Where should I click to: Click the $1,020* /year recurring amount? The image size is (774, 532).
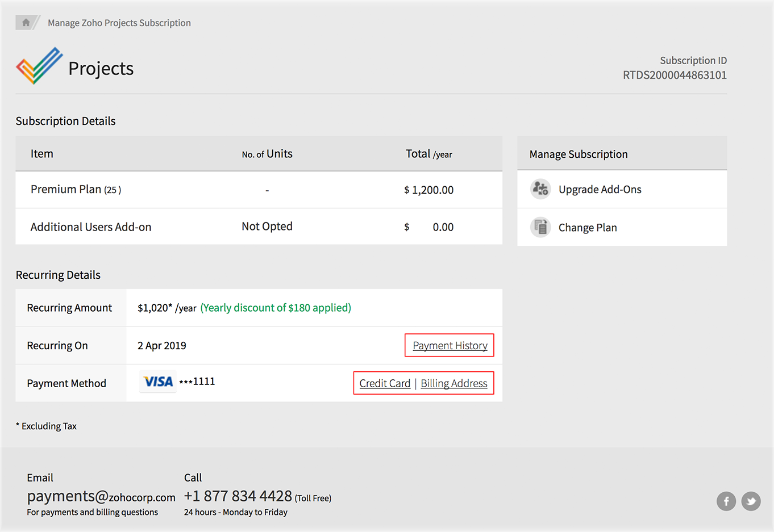coord(167,308)
